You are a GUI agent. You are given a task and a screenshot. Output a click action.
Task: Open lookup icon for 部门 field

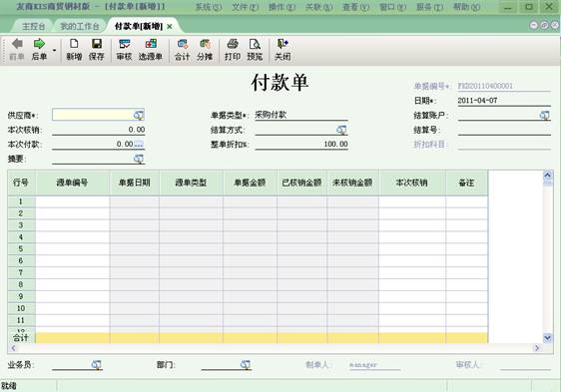point(246,364)
